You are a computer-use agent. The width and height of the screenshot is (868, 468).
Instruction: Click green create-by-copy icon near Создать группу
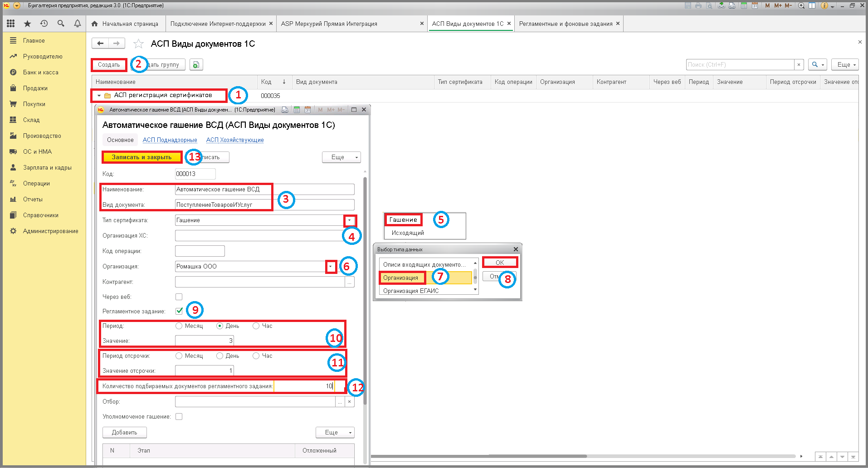[x=196, y=65]
